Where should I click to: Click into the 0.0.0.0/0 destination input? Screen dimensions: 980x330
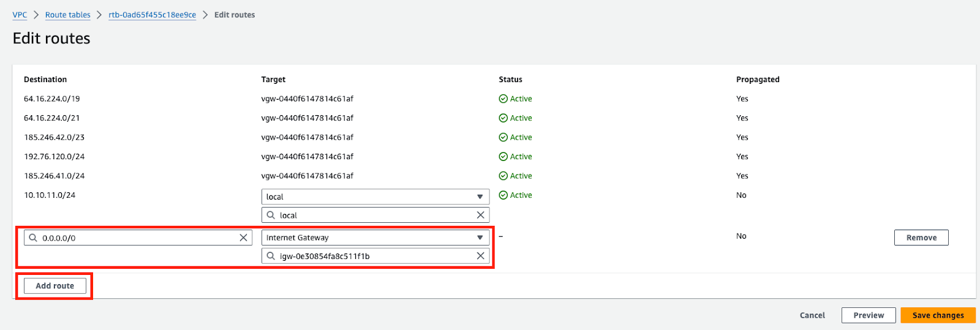(x=138, y=238)
